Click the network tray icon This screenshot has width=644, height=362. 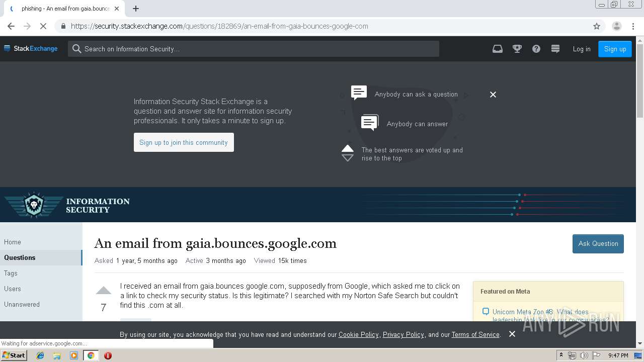(572, 355)
